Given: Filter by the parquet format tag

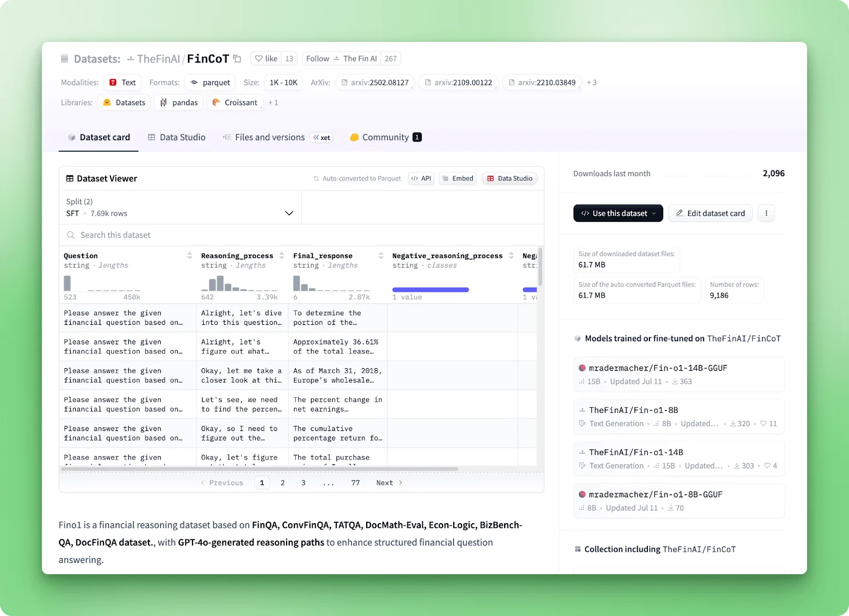Looking at the screenshot, I should (210, 82).
